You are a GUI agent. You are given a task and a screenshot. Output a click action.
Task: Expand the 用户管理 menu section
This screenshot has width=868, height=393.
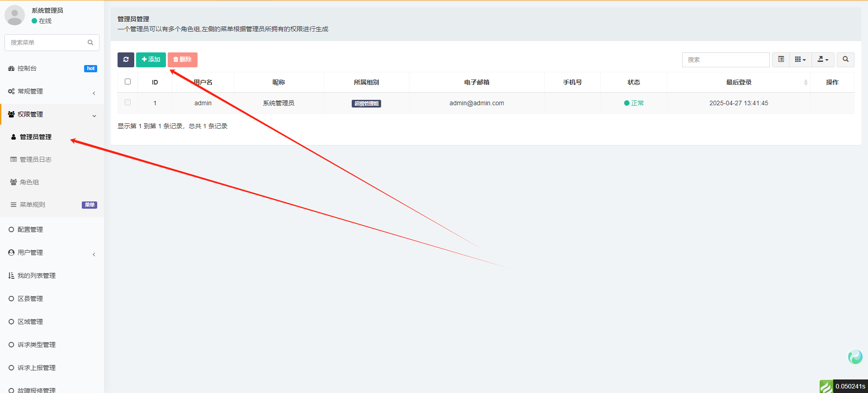click(x=30, y=253)
